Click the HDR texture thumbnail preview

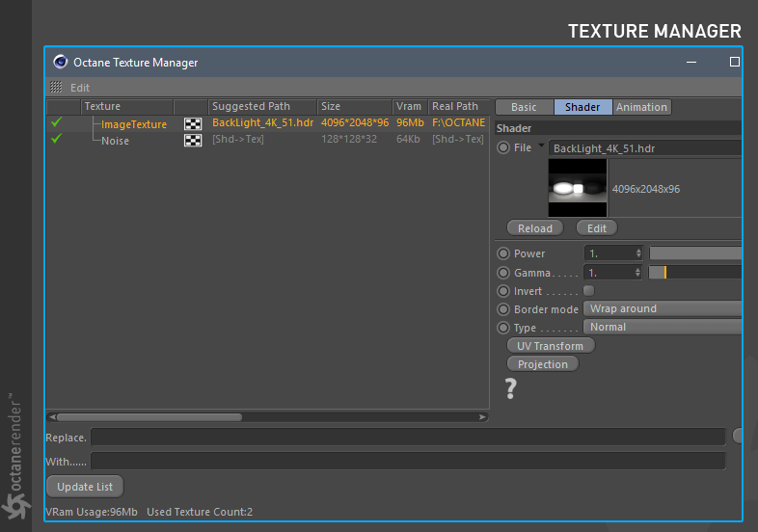click(578, 188)
